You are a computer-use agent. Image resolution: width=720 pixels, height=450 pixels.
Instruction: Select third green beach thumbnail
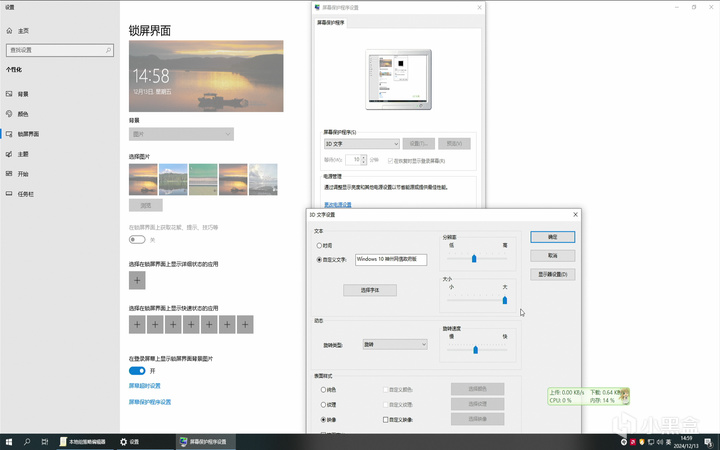pos(203,180)
